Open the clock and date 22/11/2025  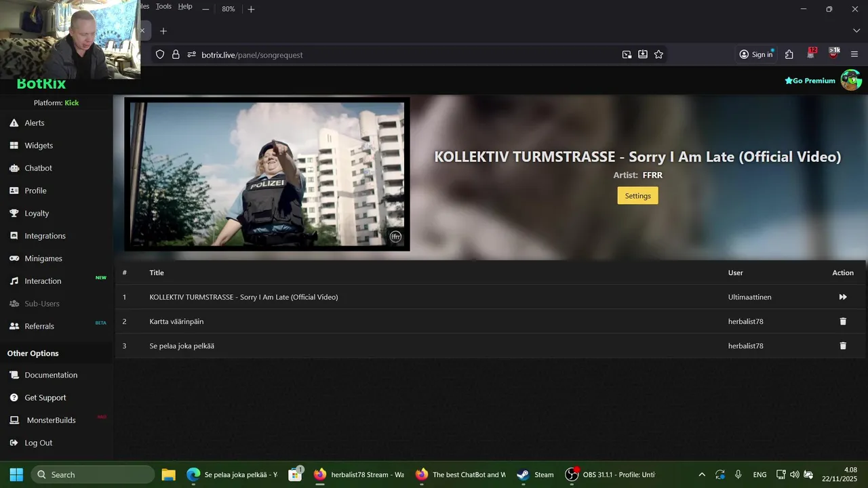(x=840, y=474)
